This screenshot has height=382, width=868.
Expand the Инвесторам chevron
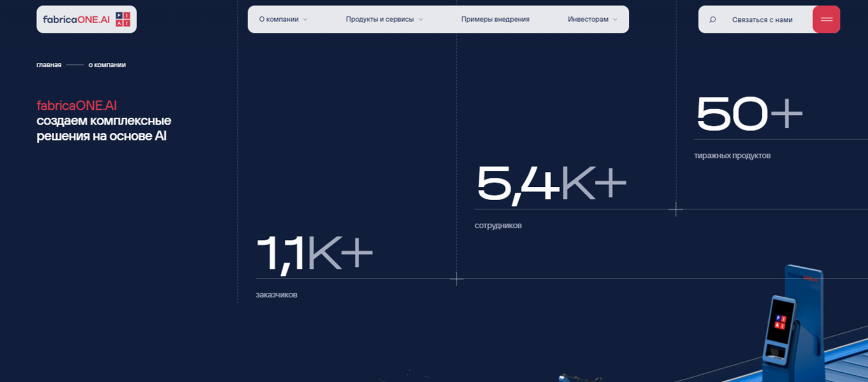[x=615, y=19]
